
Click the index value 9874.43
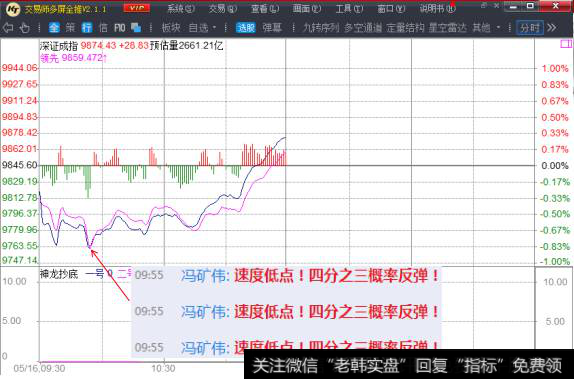click(x=98, y=46)
